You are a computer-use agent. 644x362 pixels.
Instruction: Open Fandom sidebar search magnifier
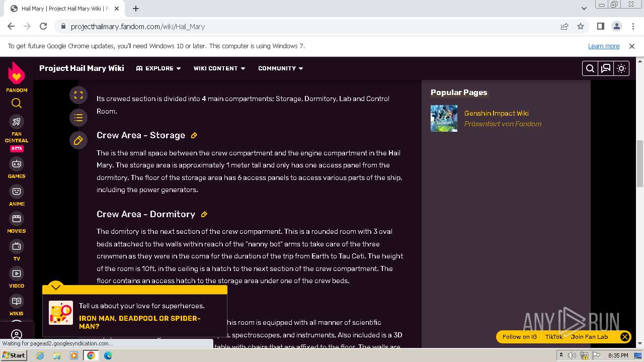(17, 104)
